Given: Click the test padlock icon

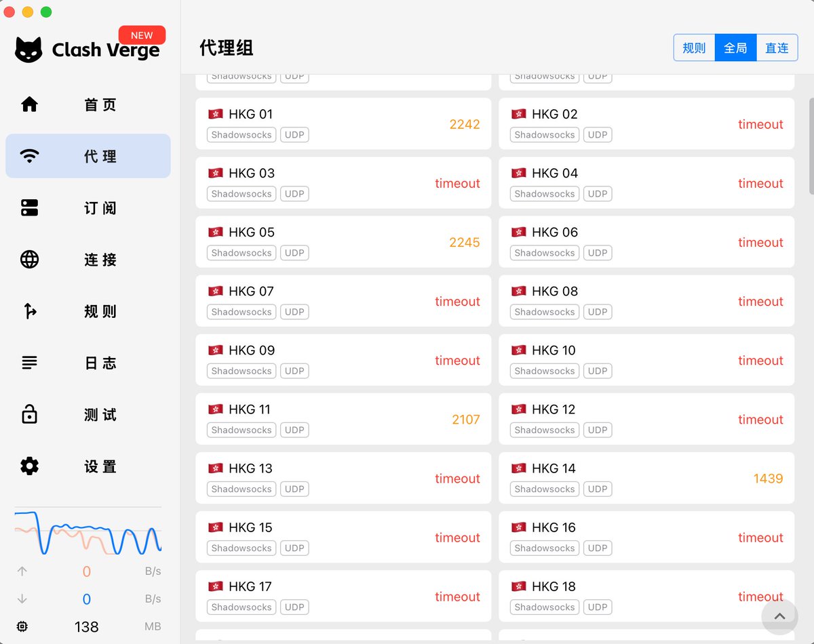Looking at the screenshot, I should pos(30,414).
